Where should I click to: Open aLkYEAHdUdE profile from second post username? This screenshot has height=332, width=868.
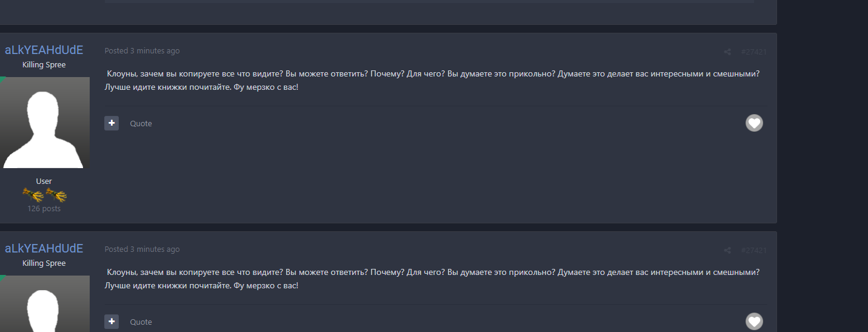click(44, 249)
